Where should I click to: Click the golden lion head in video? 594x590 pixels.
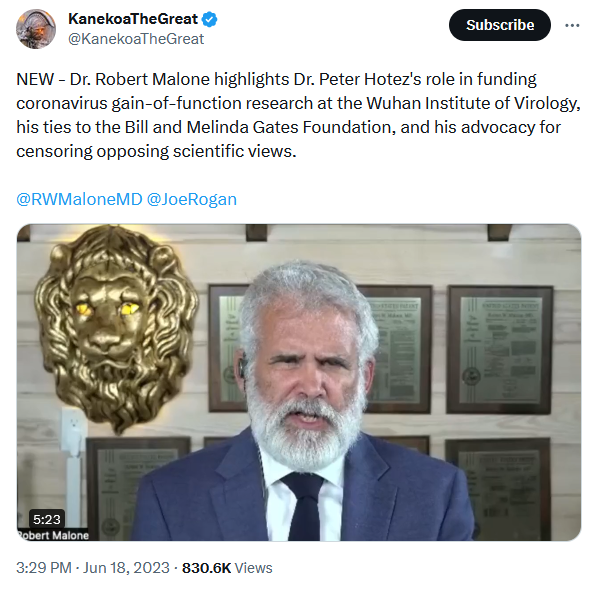pos(114,328)
